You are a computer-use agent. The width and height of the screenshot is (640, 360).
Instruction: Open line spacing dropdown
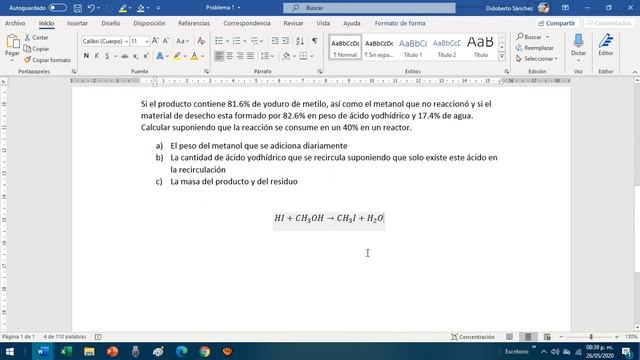pyautogui.click(x=266, y=56)
